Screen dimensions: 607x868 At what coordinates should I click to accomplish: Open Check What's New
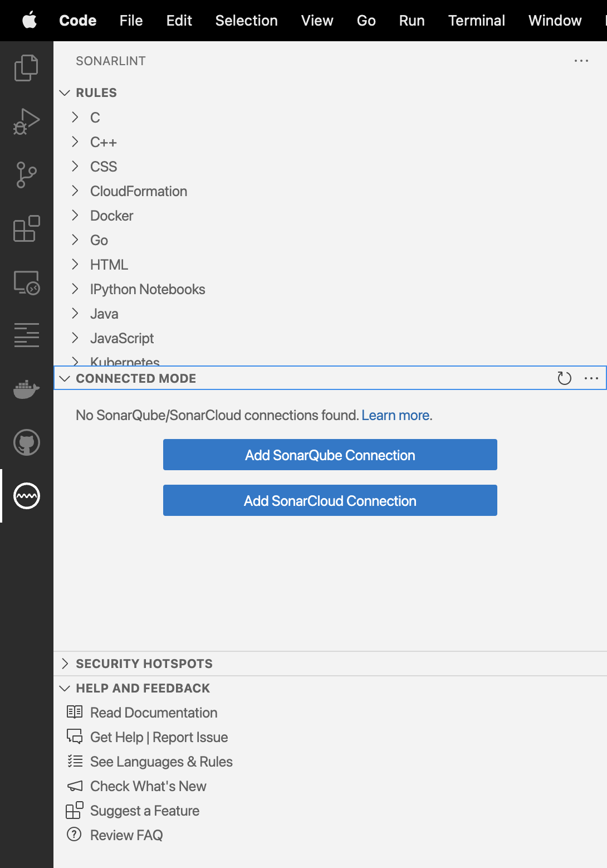coord(148,786)
